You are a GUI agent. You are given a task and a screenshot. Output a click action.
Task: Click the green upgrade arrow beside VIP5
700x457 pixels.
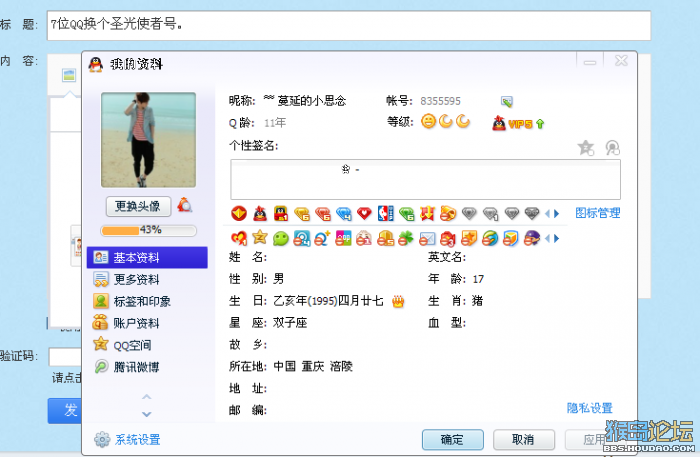click(x=540, y=124)
